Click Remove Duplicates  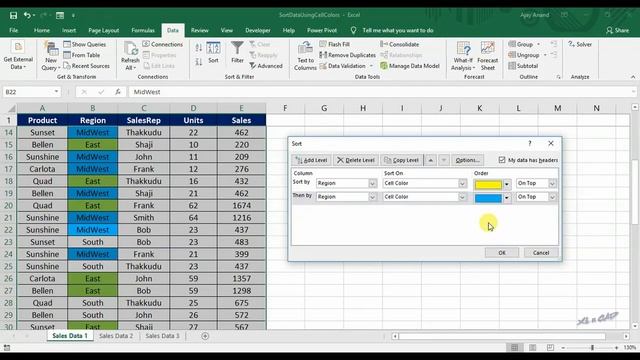click(x=347, y=55)
